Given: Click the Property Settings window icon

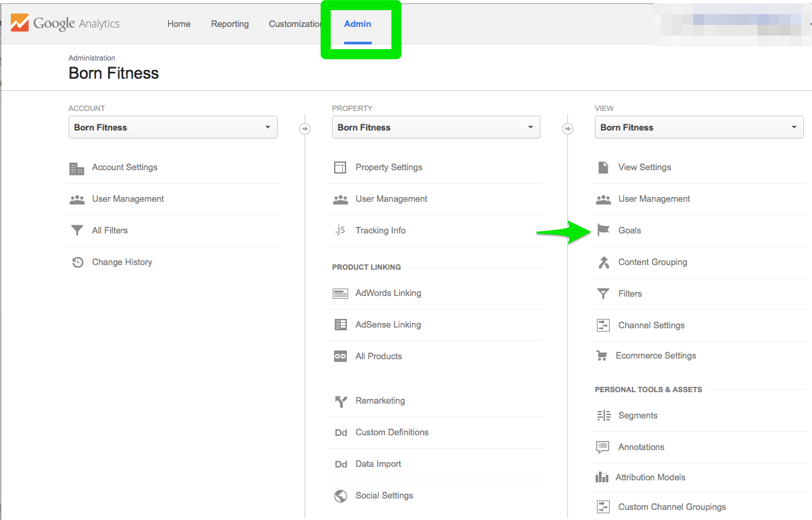Looking at the screenshot, I should click(x=340, y=168).
